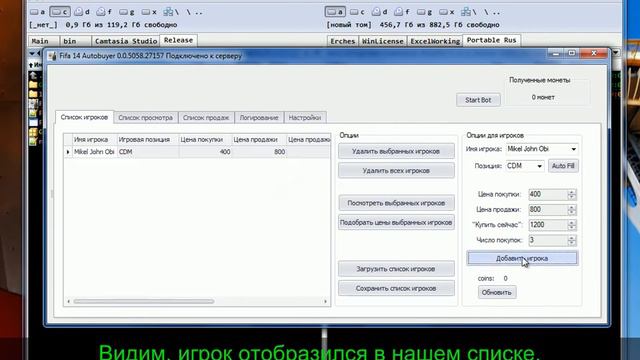Switch to Настройки tab
This screenshot has width=640, height=360.
[304, 118]
